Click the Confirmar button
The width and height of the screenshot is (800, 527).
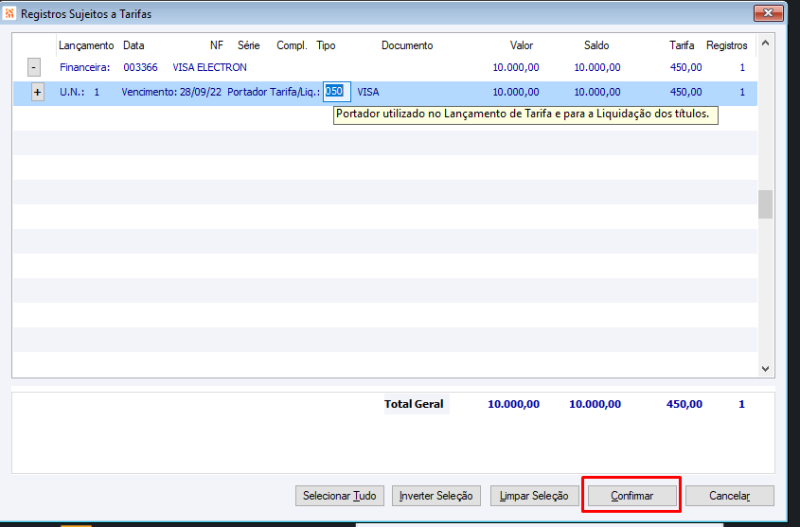pyautogui.click(x=632, y=495)
